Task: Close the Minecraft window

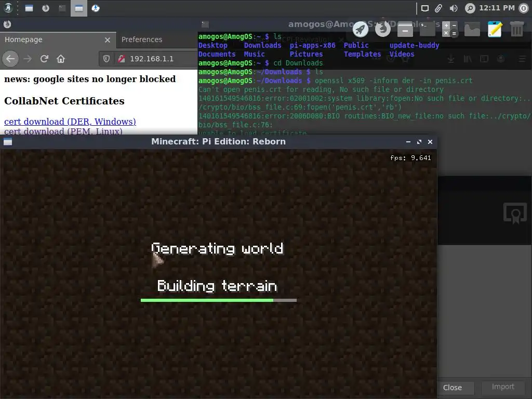Action: (430, 142)
